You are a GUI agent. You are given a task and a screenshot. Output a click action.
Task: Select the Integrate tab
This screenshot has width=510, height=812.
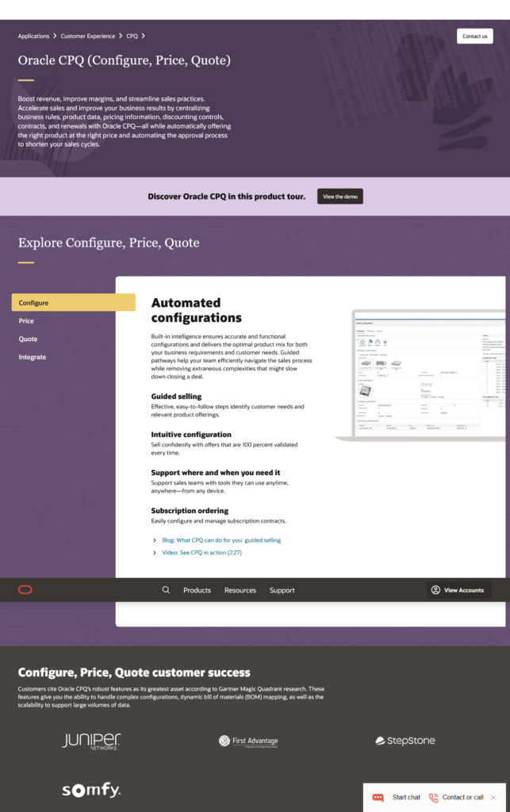[x=32, y=358]
